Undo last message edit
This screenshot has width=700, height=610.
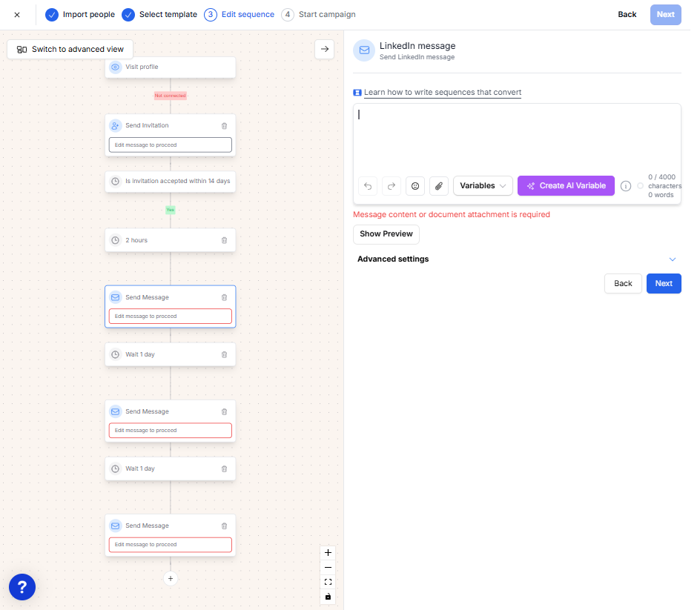(x=367, y=186)
